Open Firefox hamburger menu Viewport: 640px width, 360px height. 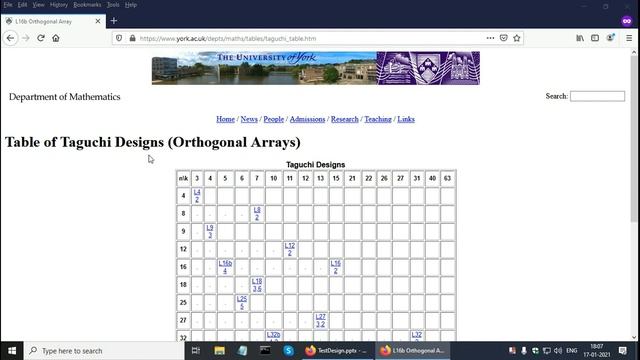[629, 38]
